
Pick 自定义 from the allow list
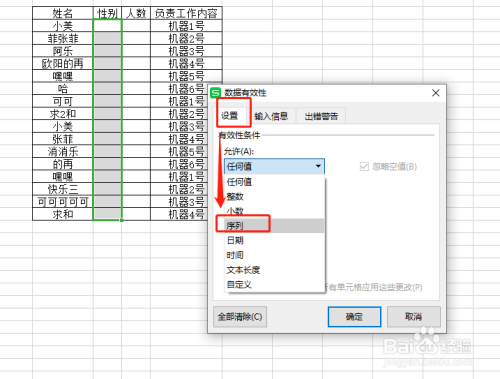(x=275, y=284)
